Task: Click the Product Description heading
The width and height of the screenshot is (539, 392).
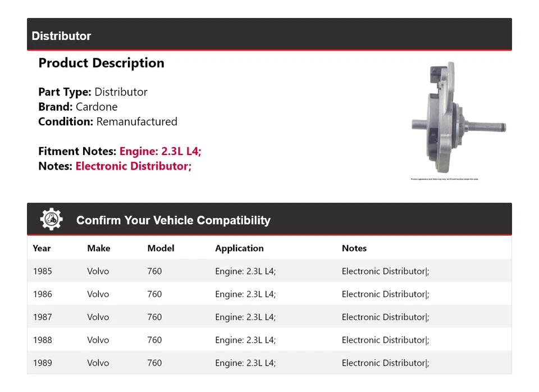Action: pyautogui.click(x=101, y=63)
